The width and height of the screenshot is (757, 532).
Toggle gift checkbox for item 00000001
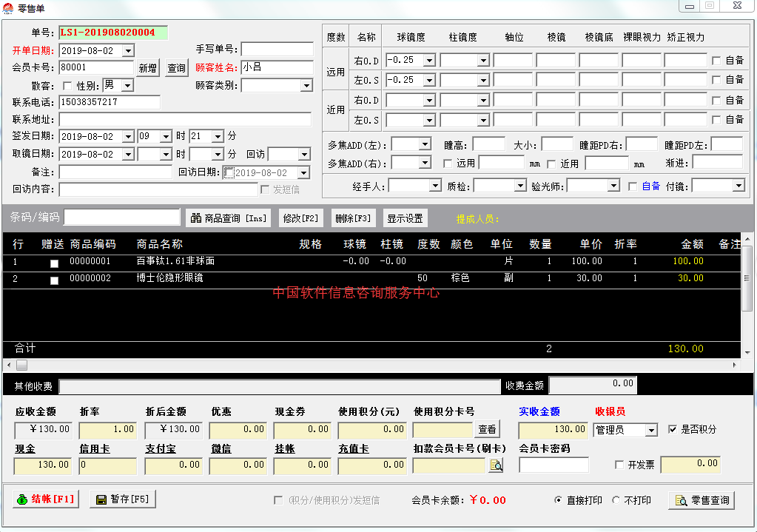[55, 263]
